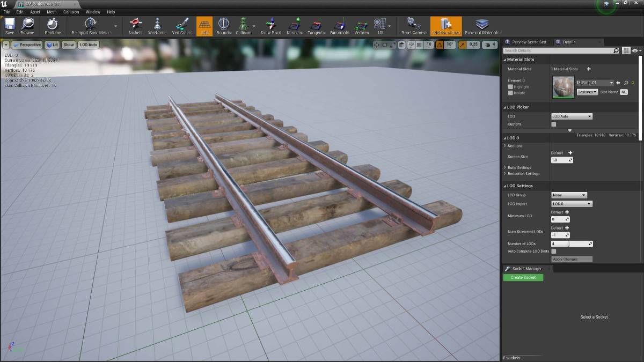Click Screen Size value field
The width and height of the screenshot is (644, 362).
tap(562, 160)
